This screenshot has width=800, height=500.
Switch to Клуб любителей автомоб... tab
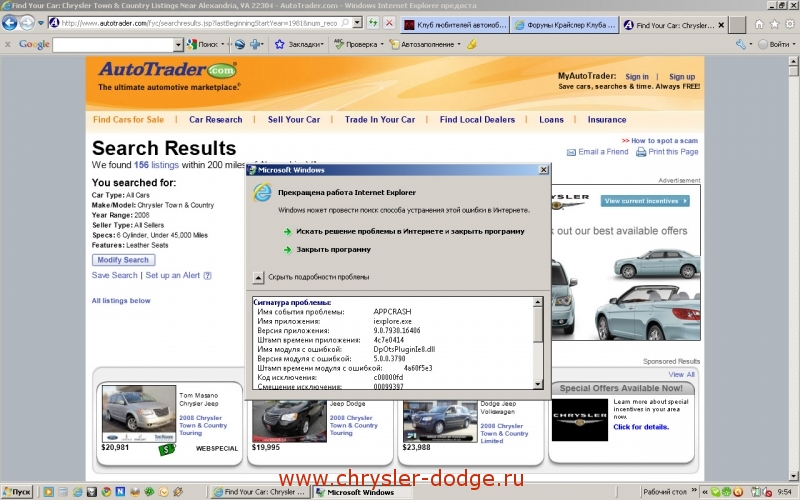(x=456, y=24)
